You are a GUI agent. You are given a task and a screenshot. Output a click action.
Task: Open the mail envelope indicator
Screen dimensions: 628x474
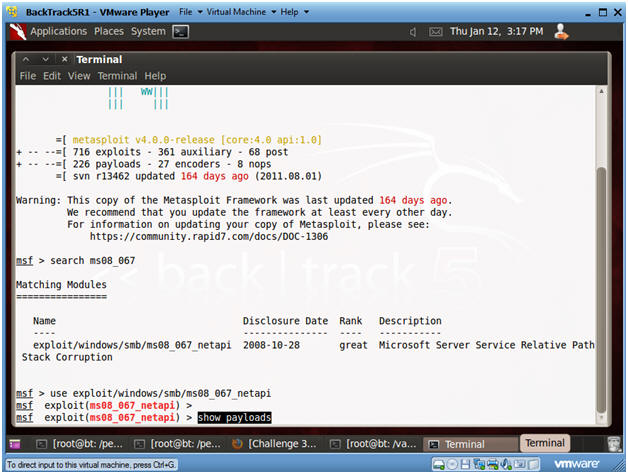tap(436, 32)
